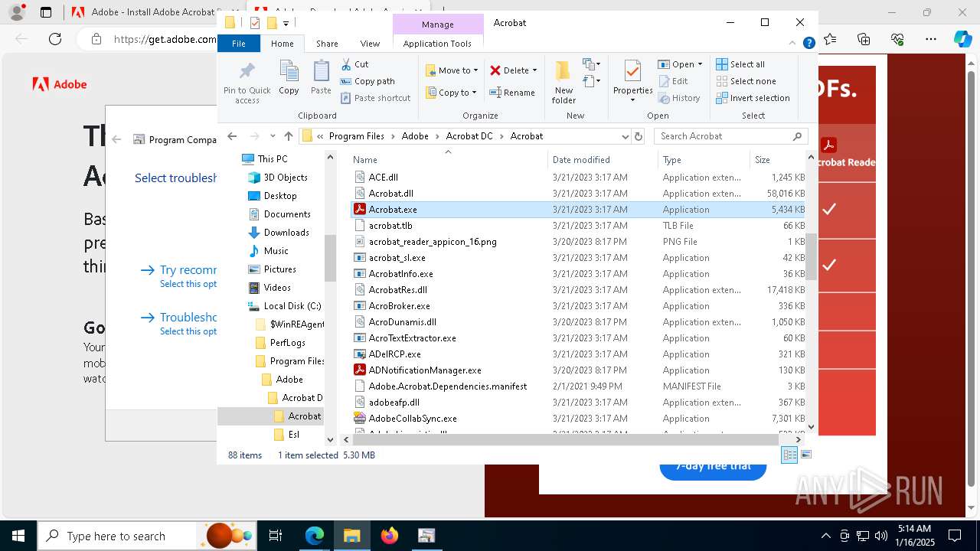Open the Open dropdown arrow in ribbon

[700, 64]
